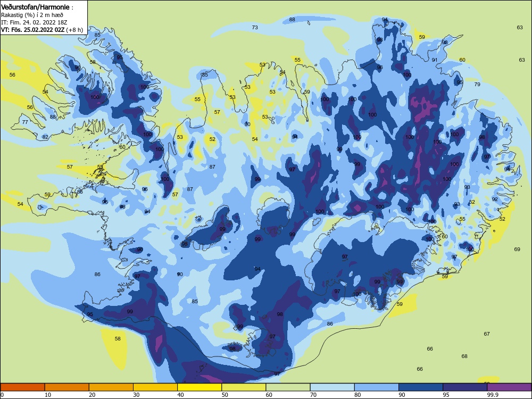Click the pale green 60–70 legend swatch

click(x=288, y=387)
